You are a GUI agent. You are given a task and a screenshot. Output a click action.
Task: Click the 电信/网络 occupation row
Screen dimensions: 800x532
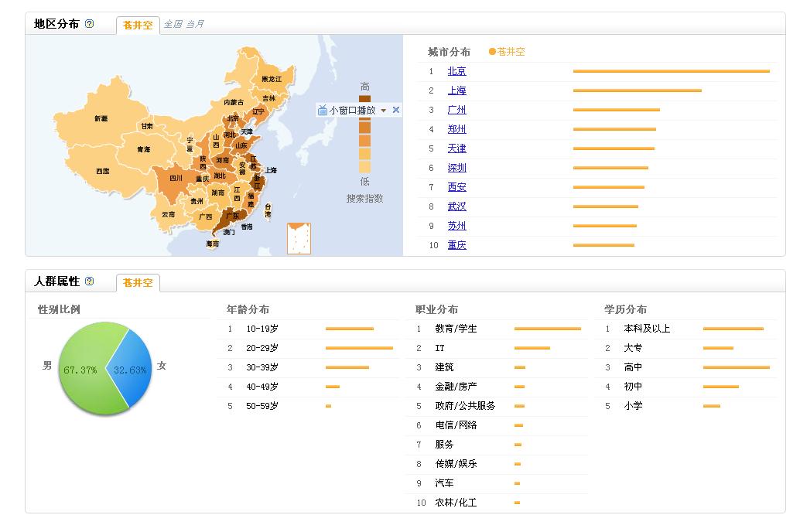pyautogui.click(x=497, y=425)
